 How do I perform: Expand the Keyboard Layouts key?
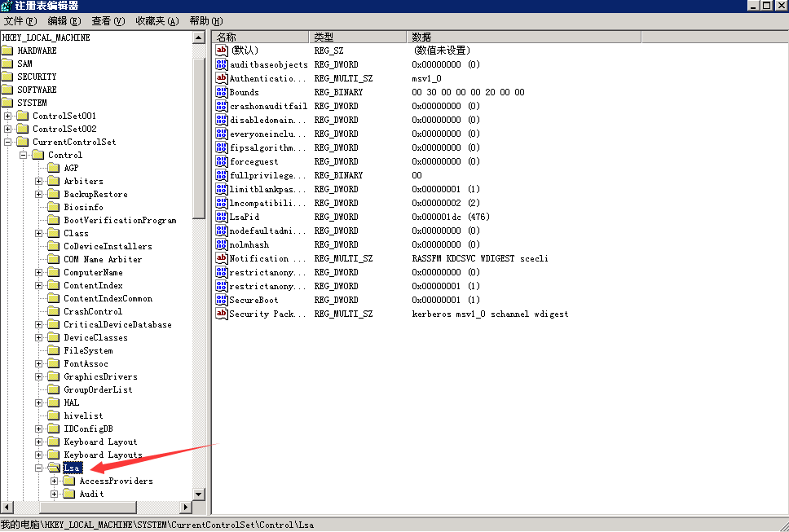pos(39,455)
